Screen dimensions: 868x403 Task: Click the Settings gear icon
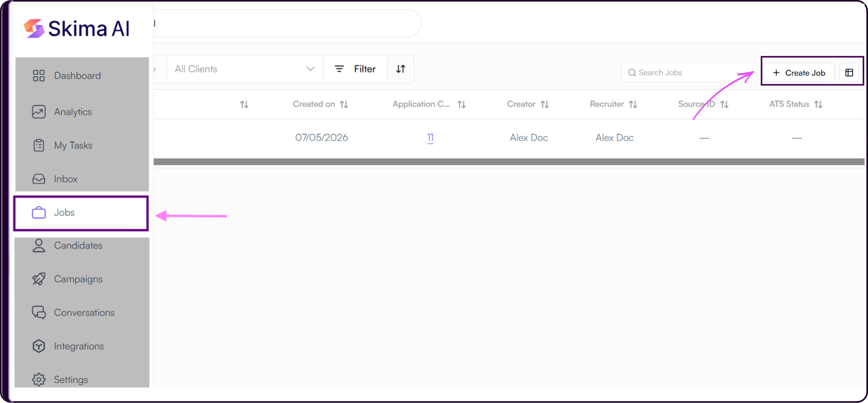coord(39,380)
